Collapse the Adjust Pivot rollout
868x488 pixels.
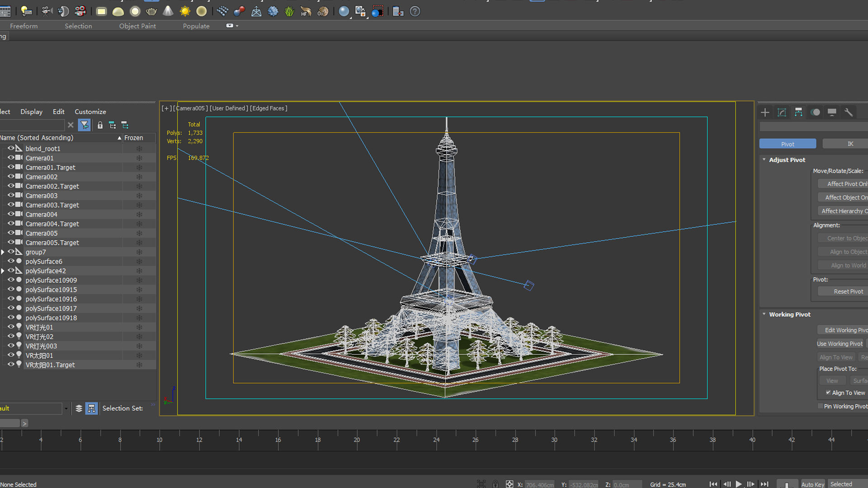click(764, 160)
